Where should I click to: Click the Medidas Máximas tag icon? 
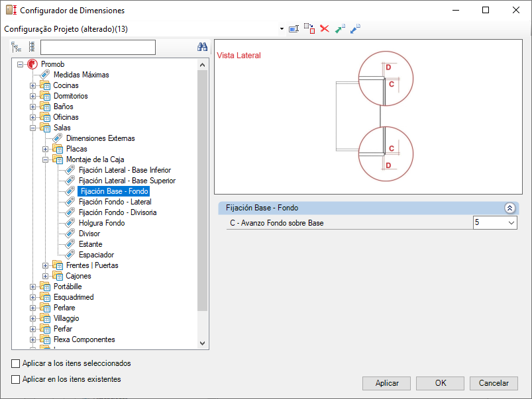[x=45, y=75]
